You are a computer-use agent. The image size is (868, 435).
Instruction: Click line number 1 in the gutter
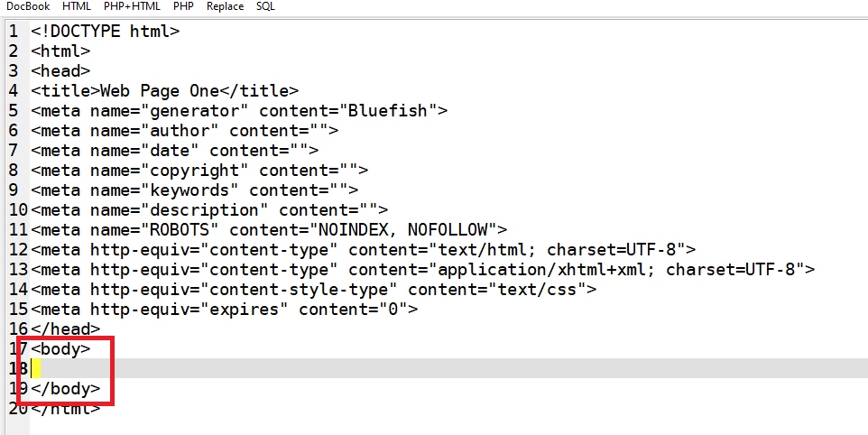[14, 31]
